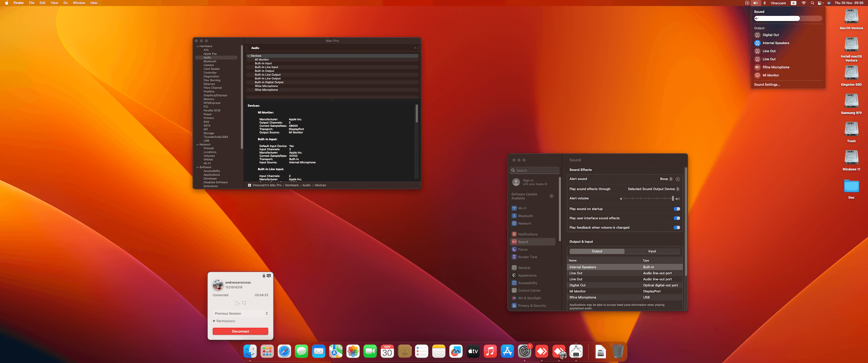Select Kingston SSD drive on desktop

pyautogui.click(x=851, y=75)
